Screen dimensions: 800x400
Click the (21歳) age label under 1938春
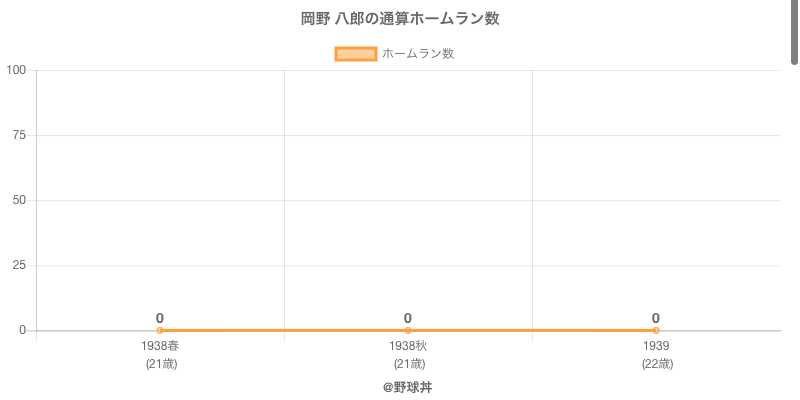coord(160,364)
